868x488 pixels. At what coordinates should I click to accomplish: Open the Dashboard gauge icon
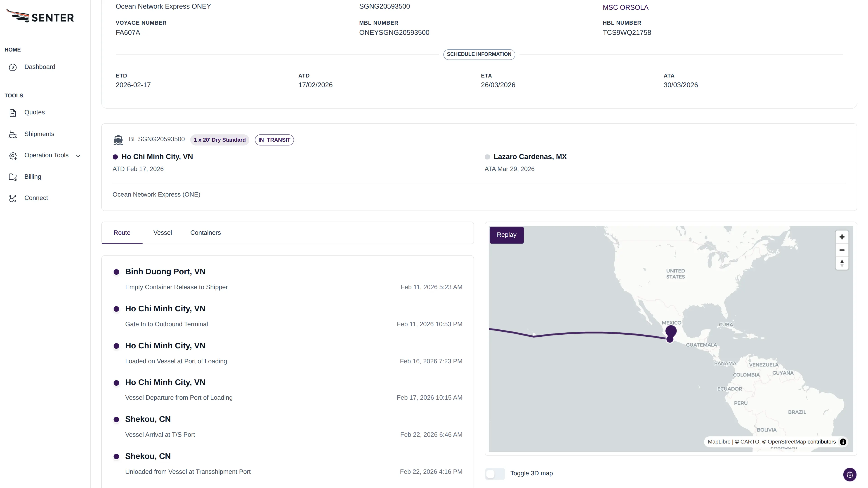point(13,67)
